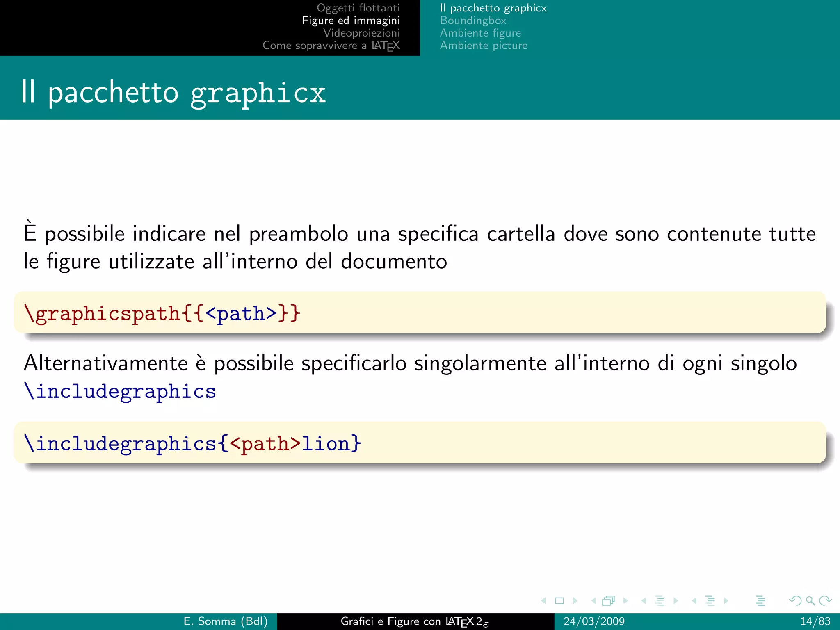Click the line starting with Alternativamente
The height and width of the screenshot is (630, 840).
[410, 363]
